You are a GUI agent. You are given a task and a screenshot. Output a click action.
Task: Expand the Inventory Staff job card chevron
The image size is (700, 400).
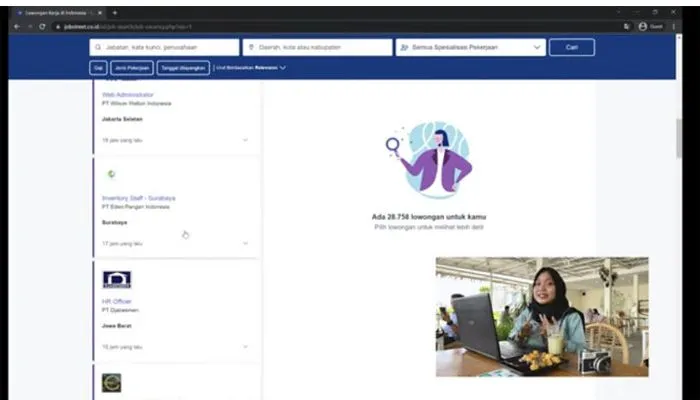point(245,243)
